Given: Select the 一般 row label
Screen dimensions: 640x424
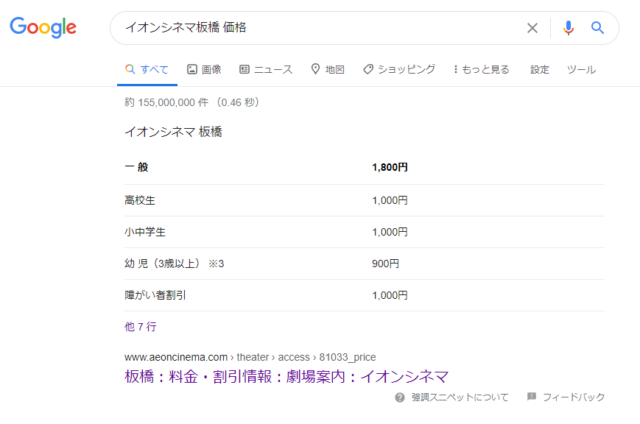Looking at the screenshot, I should point(136,167).
